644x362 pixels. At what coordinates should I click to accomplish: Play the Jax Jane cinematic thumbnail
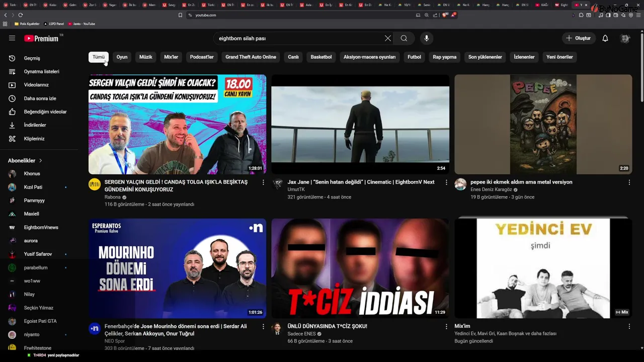[x=360, y=124]
